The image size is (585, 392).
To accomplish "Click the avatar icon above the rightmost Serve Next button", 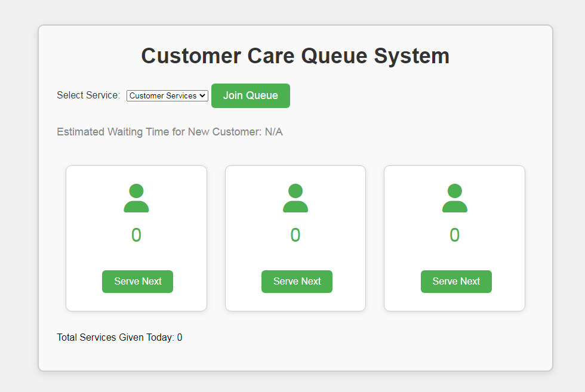I will [x=455, y=198].
